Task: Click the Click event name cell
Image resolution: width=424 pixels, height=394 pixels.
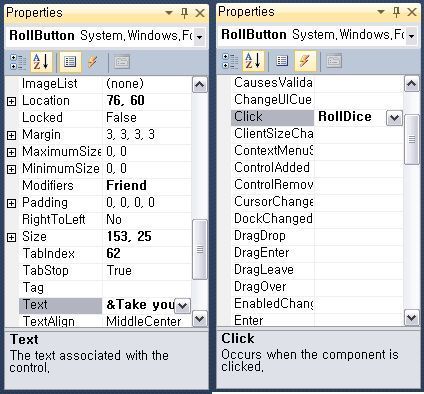Action: [272, 117]
